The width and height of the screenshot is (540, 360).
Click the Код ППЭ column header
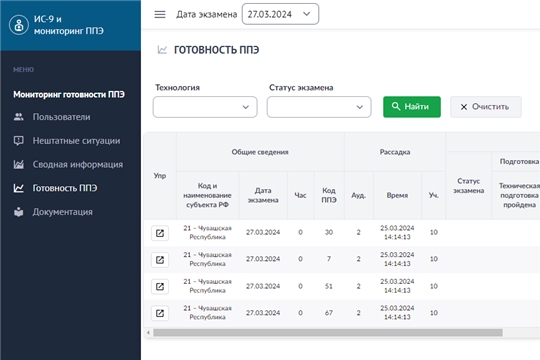coord(329,195)
